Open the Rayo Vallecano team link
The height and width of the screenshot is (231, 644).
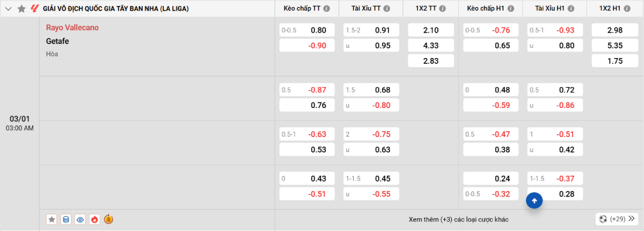pos(72,27)
